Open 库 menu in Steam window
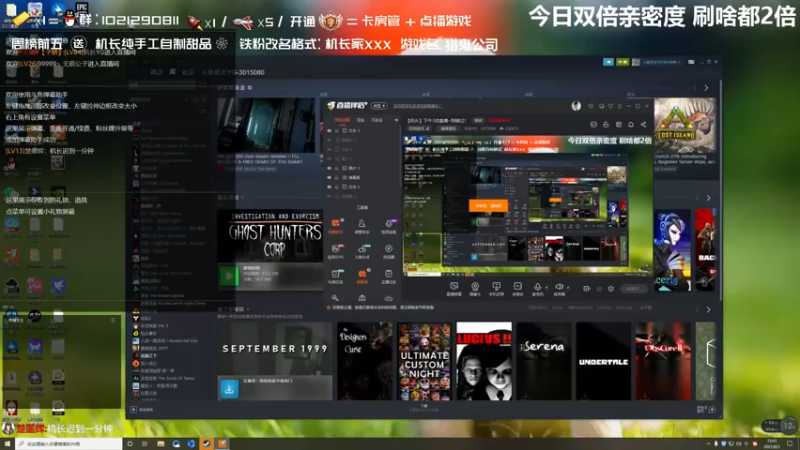This screenshot has height=450, width=800. pos(172,72)
